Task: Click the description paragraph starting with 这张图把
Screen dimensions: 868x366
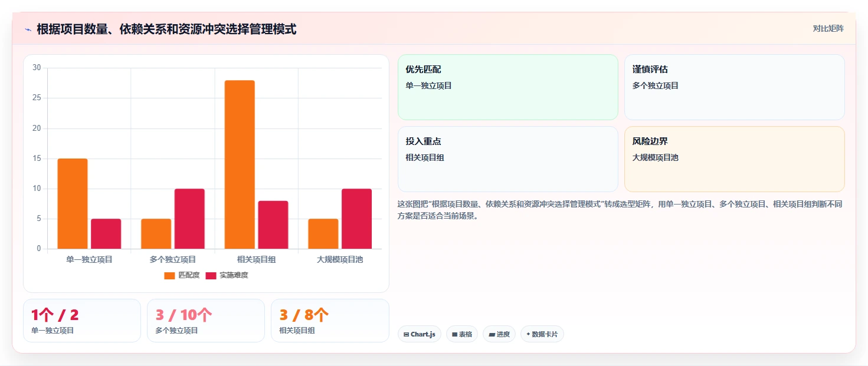Action: coord(620,210)
